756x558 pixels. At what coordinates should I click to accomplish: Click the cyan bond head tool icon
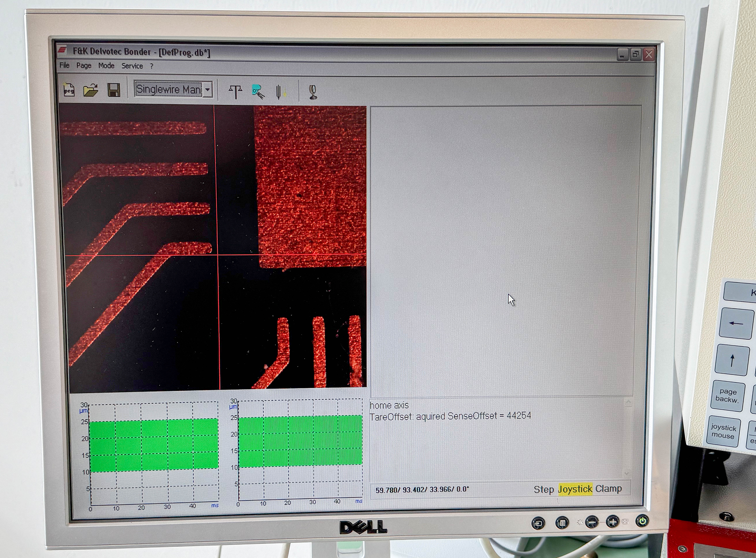click(258, 92)
